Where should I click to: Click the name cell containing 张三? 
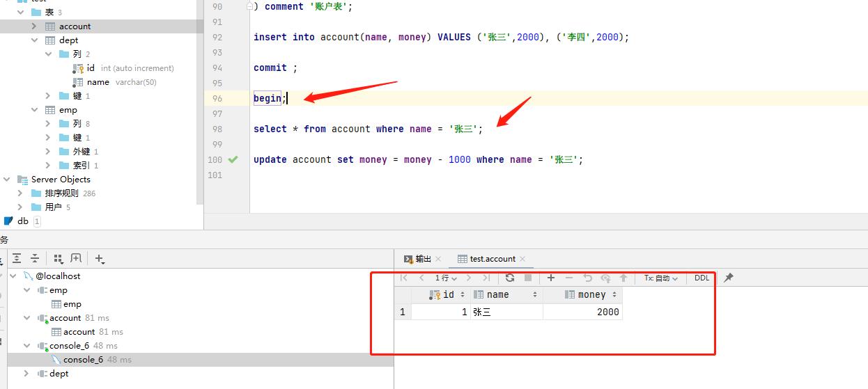506,312
